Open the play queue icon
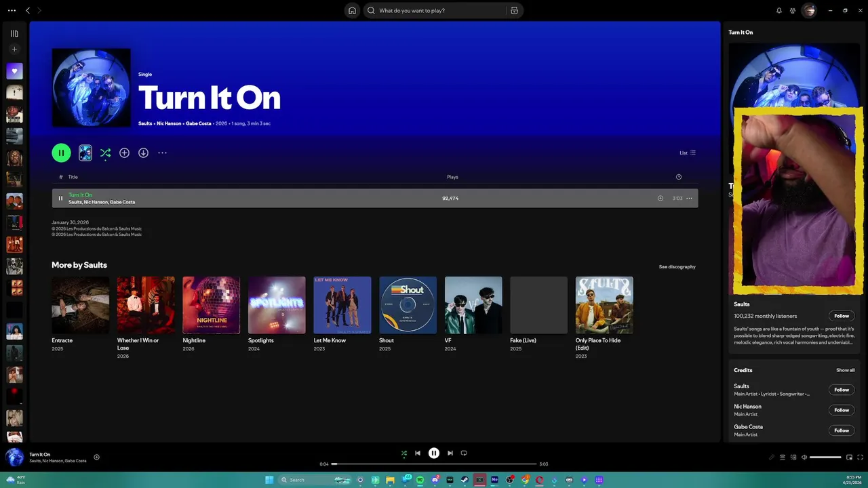This screenshot has width=868, height=488. 783,457
